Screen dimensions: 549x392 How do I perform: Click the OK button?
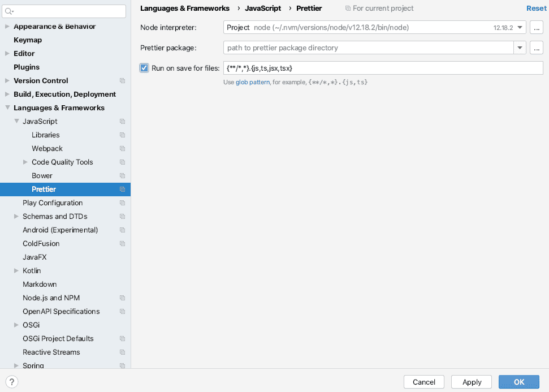click(x=519, y=382)
